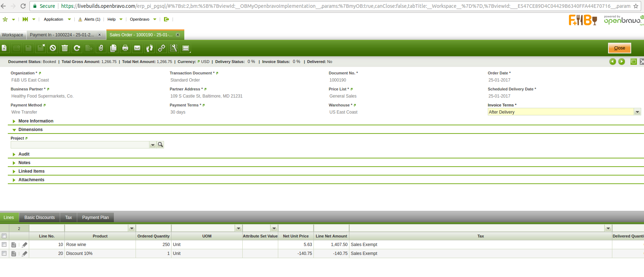644x277 pixels.
Task: Open the Application menu
Action: coord(53,19)
